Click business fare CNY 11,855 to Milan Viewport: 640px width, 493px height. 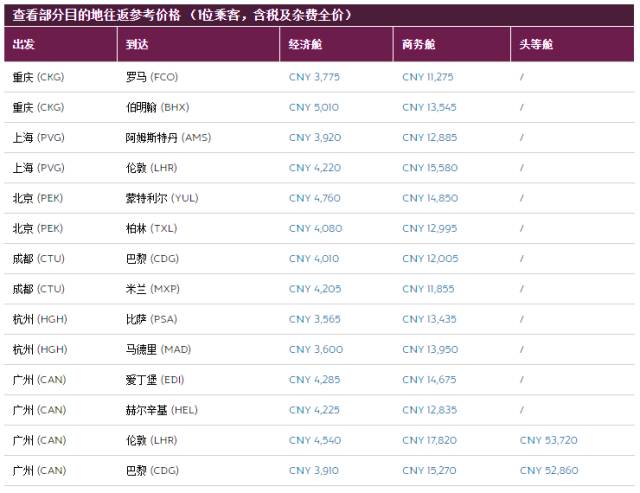pyautogui.click(x=428, y=289)
